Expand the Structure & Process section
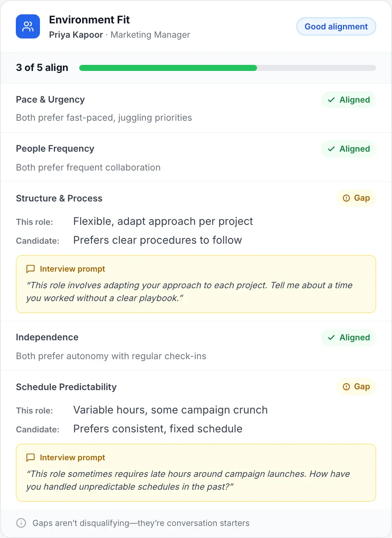Image resolution: width=392 pixels, height=538 pixels. (59, 198)
